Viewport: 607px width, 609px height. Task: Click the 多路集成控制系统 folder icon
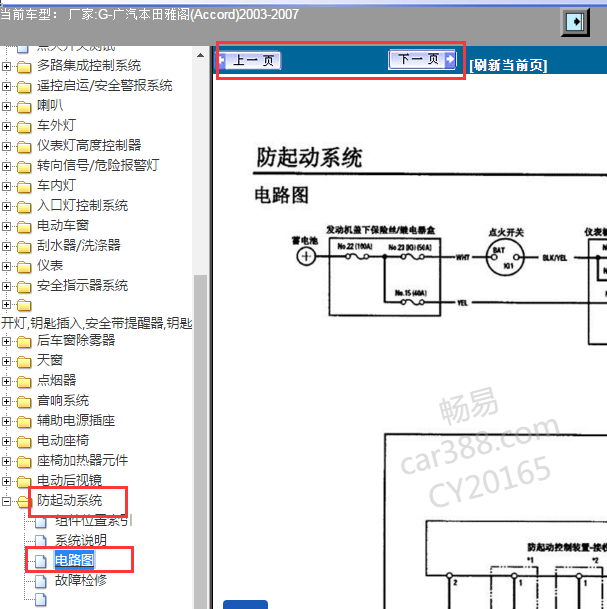(x=24, y=67)
